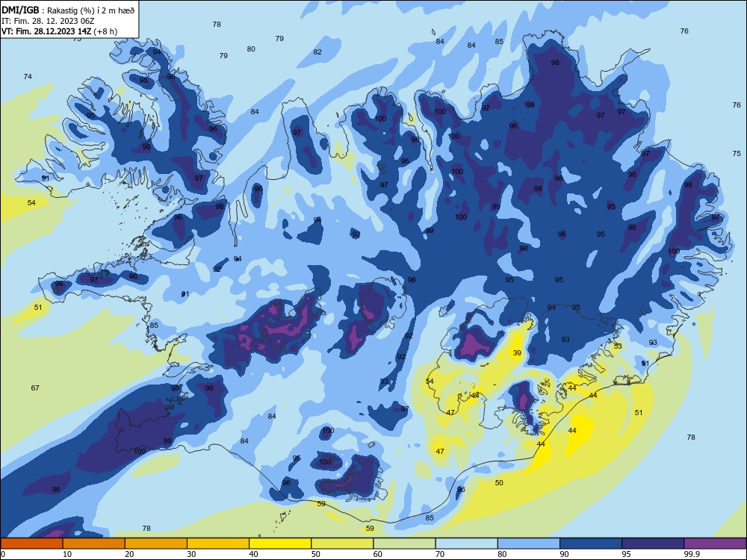Click the legend label "80"
The image size is (747, 560).
coord(502,554)
